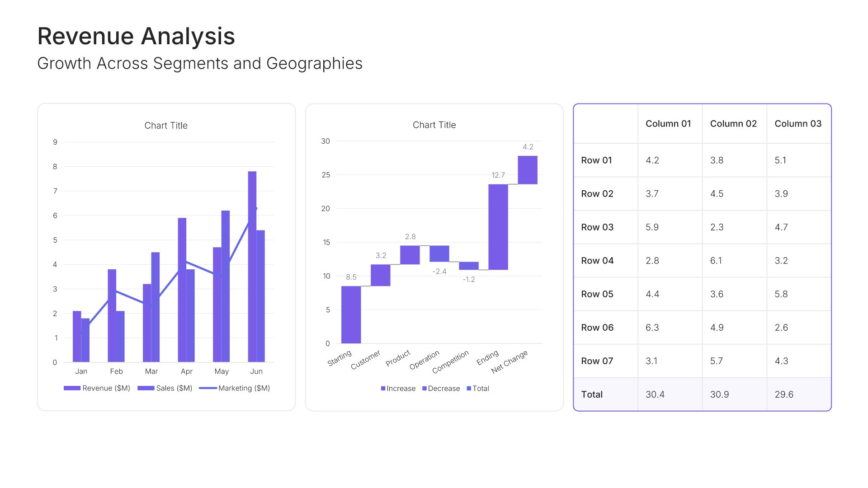Select the Total legend swatch in waterfall chart

pos(469,389)
